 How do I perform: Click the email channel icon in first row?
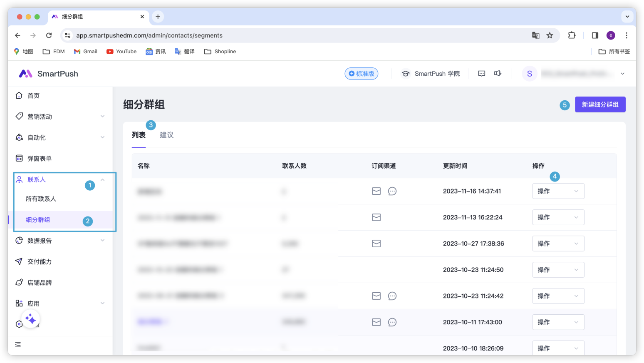(x=376, y=191)
